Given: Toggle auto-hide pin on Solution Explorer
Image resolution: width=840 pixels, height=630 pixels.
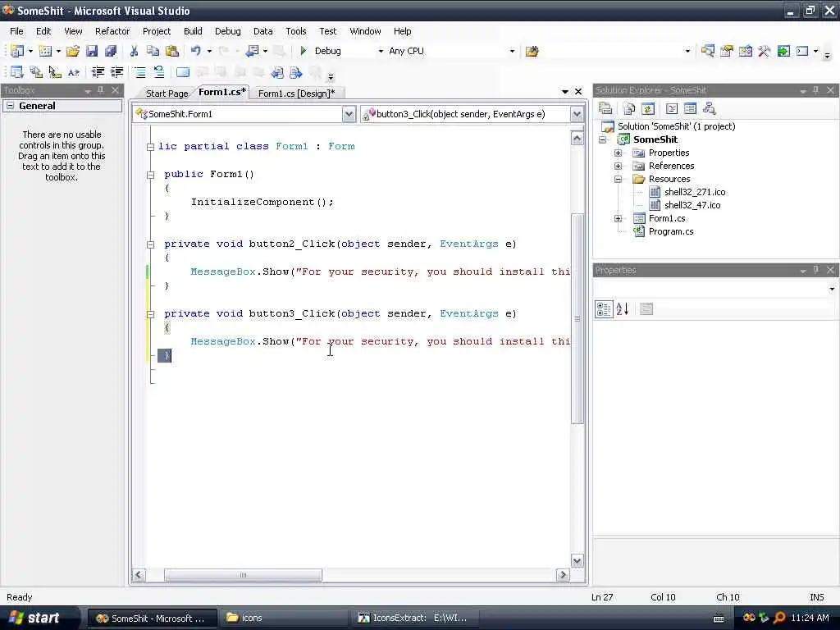Looking at the screenshot, I should (815, 90).
